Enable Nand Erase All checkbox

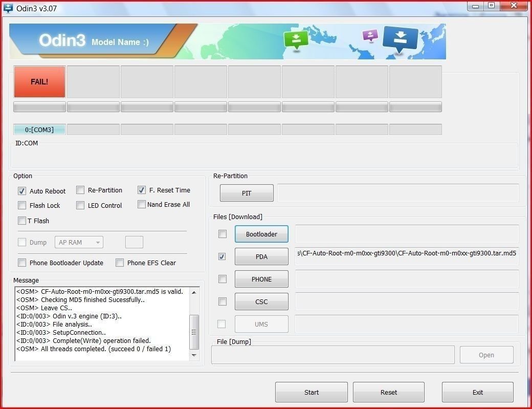142,204
